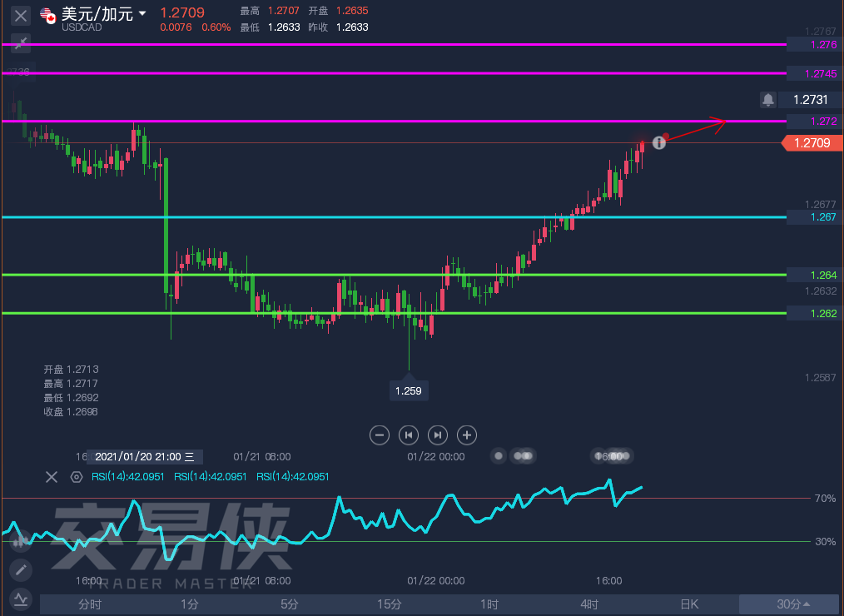This screenshot has height=616, width=844.
Task: Click the 昨收 1.2633 header value
Action: pyautogui.click(x=339, y=27)
